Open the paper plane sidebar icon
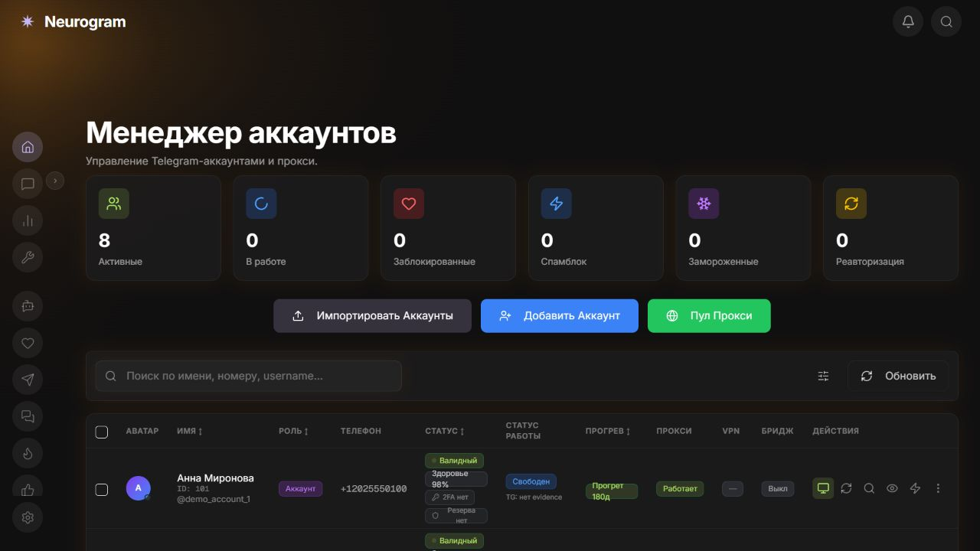Screen dimensions: 980x551 [28, 380]
